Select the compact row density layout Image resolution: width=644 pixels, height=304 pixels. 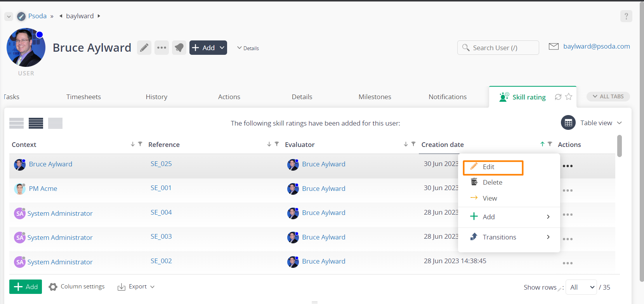55,123
